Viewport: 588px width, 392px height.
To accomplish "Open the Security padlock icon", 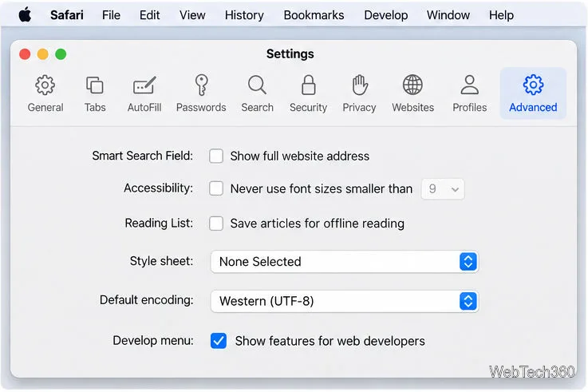I will pos(308,85).
